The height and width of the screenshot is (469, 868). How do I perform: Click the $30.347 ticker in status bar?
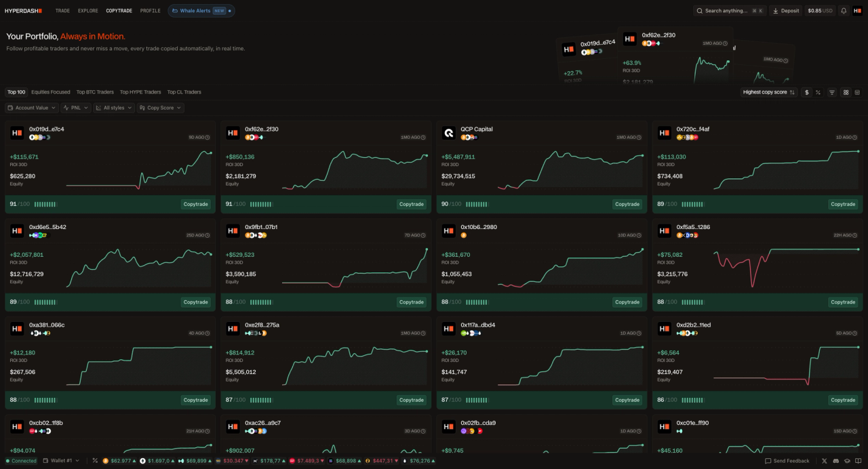232,461
